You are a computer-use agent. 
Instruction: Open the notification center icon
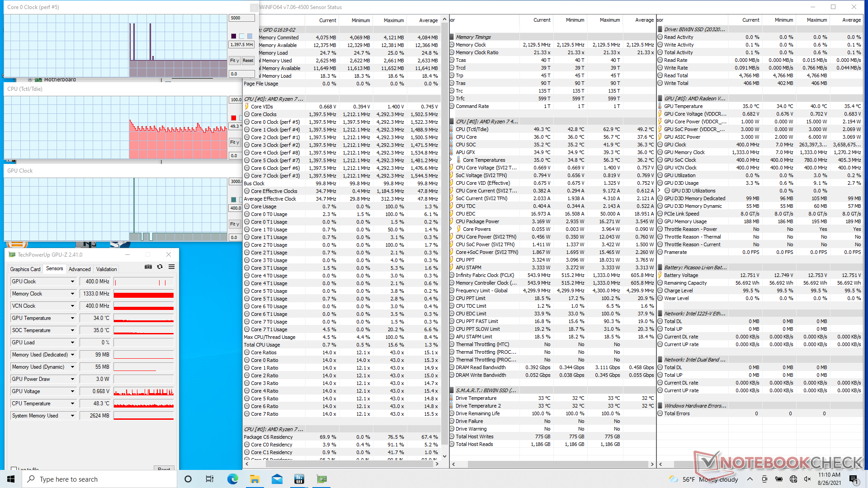[x=853, y=479]
